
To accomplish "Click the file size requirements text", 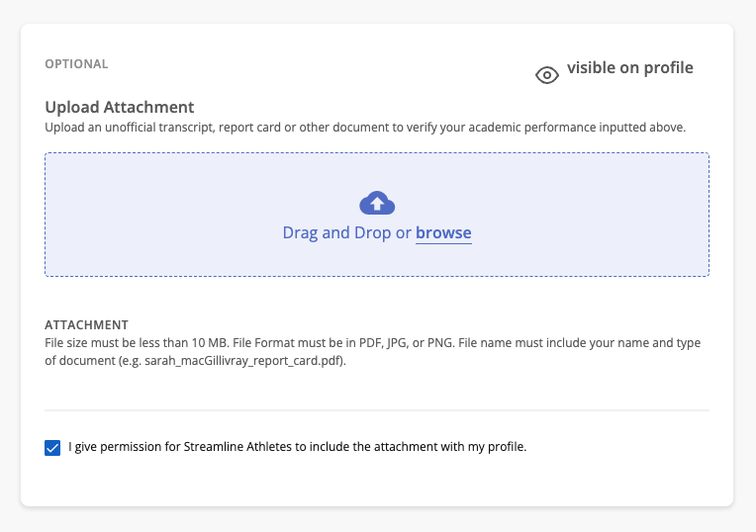I will coord(373,352).
